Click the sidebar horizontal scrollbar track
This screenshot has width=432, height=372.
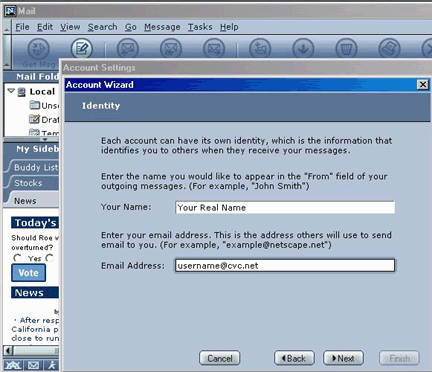coord(36,351)
